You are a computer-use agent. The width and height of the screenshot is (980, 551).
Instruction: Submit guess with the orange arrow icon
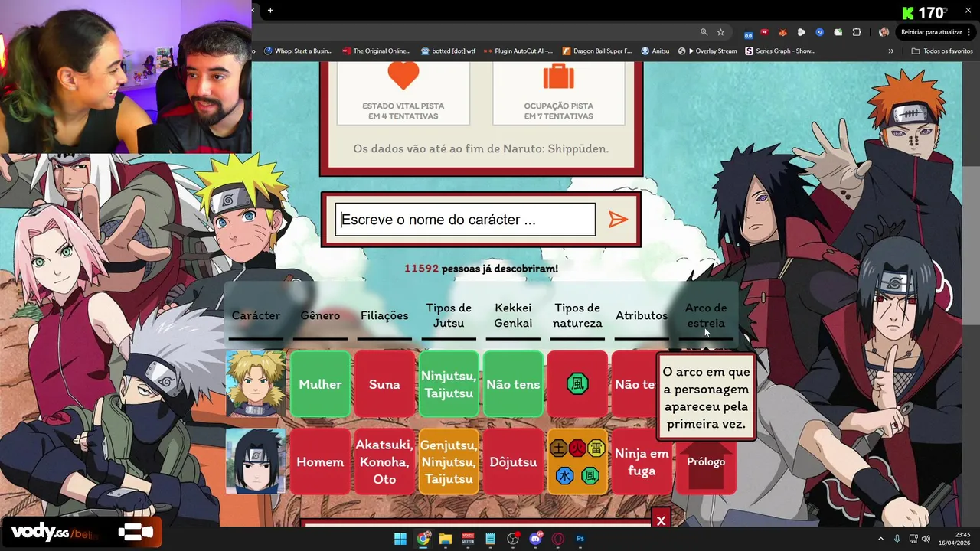pyautogui.click(x=618, y=220)
